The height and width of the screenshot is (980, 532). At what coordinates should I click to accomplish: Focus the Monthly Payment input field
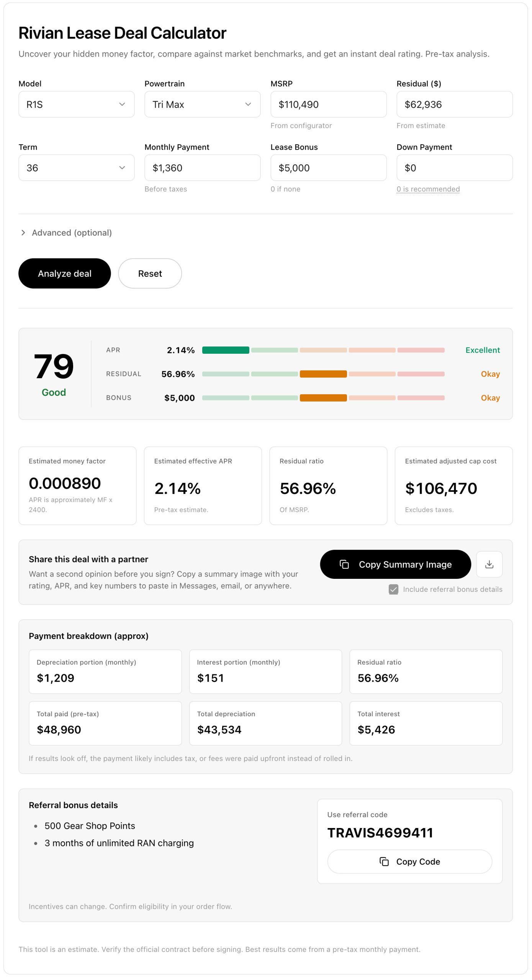202,168
